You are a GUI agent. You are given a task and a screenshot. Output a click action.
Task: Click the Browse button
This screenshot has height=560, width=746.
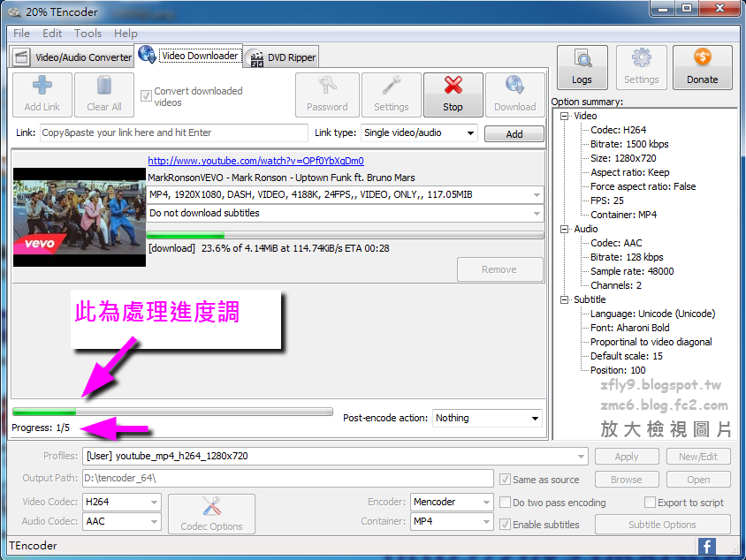627,480
